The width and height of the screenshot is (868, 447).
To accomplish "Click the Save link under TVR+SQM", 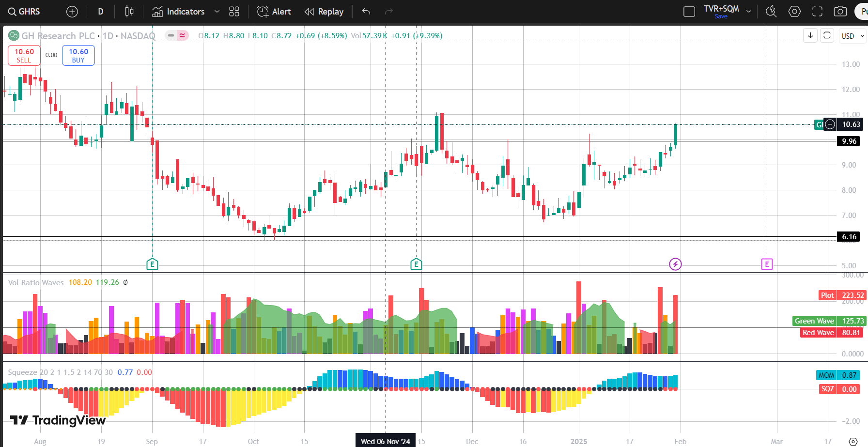I will (x=721, y=16).
